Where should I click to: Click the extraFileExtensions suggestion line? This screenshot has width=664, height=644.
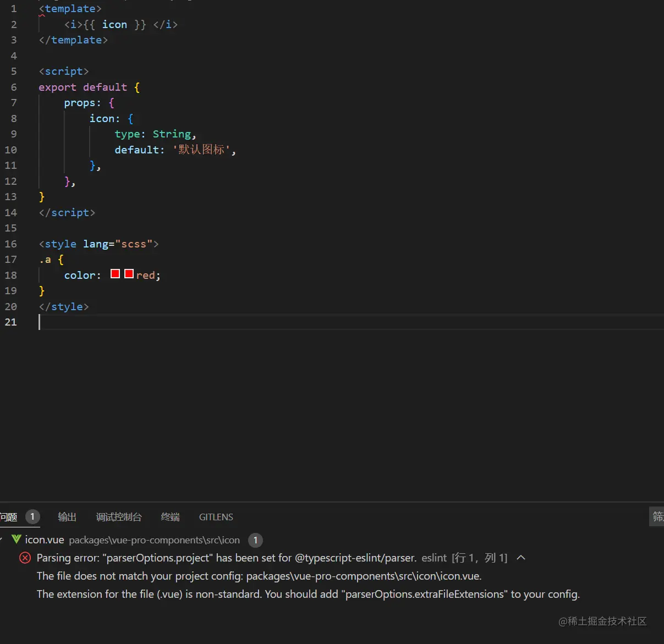click(308, 595)
